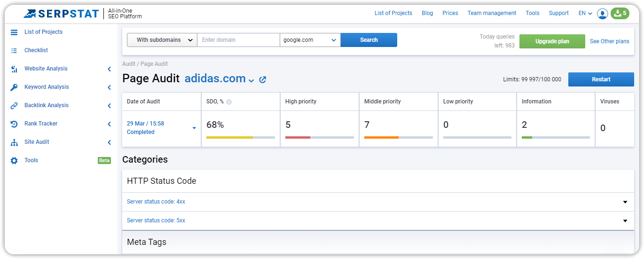Open the google.com search engine dropdown
Screen dimensions: 644x259
[310, 40]
